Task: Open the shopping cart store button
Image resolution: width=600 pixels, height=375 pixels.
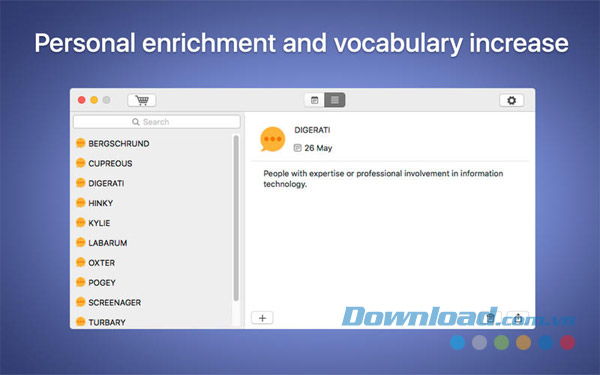Action: point(142,100)
